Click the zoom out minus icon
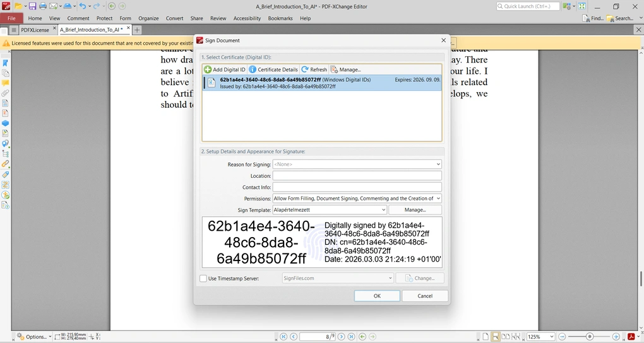The image size is (644, 343). tap(563, 337)
